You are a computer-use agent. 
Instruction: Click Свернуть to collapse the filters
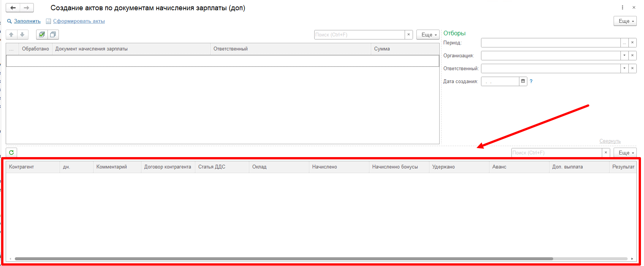pyautogui.click(x=610, y=141)
